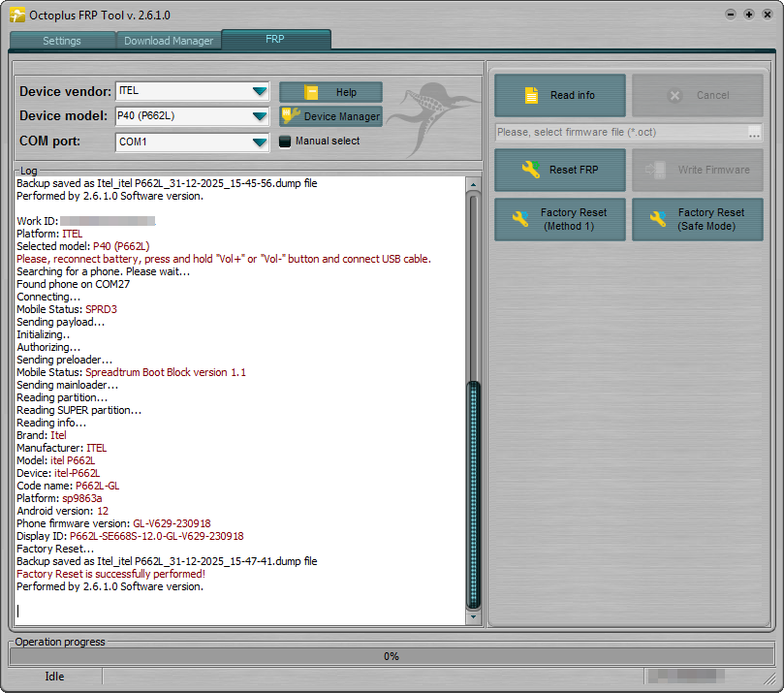Click the yellow note icon on Help button
This screenshot has height=693, width=784.
[311, 92]
